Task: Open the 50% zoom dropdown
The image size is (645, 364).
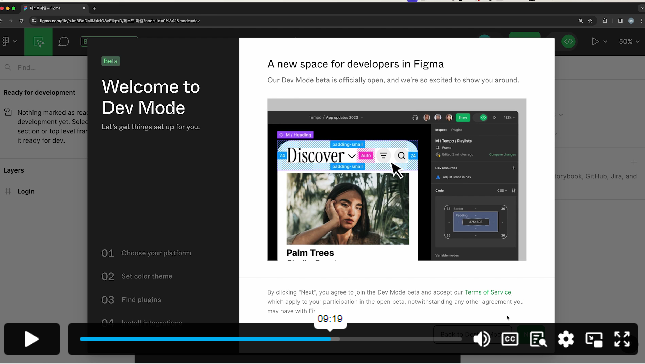Action: point(629,42)
